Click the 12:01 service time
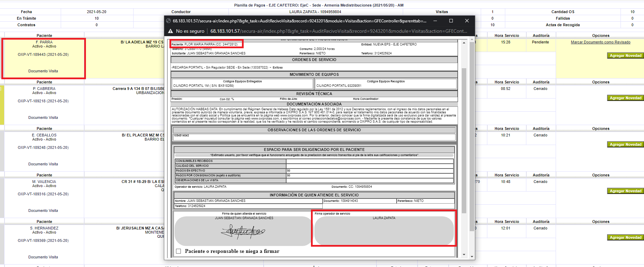This screenshot has width=644, height=267. (x=506, y=228)
